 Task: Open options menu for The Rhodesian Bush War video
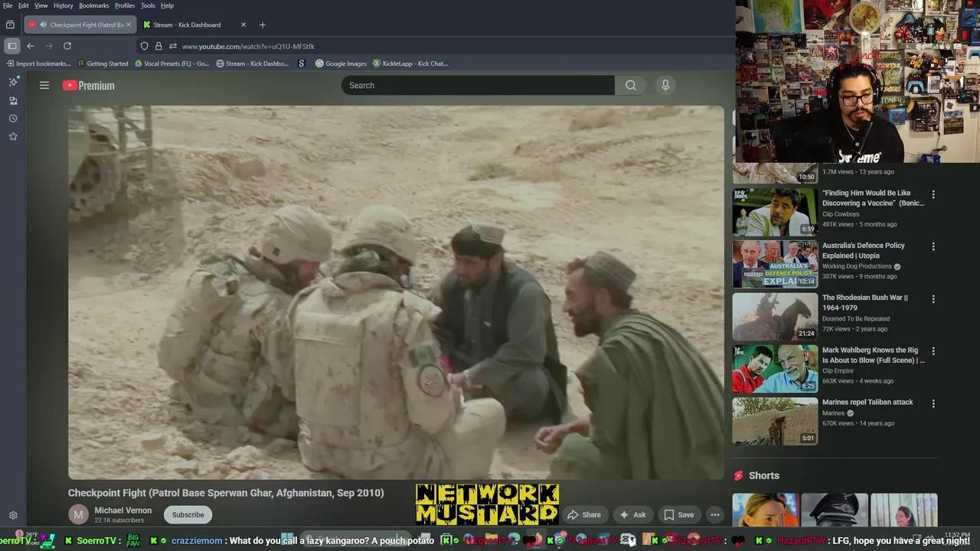(x=933, y=298)
